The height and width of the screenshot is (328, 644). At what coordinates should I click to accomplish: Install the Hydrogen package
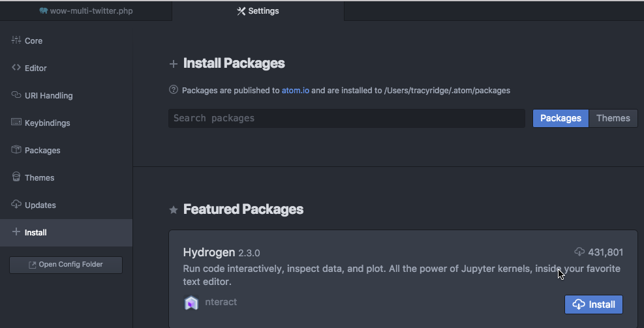[x=594, y=305]
